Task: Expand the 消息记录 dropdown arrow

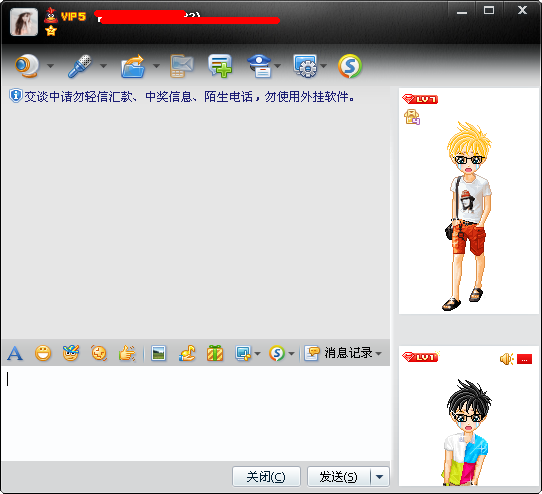Action: [378, 354]
